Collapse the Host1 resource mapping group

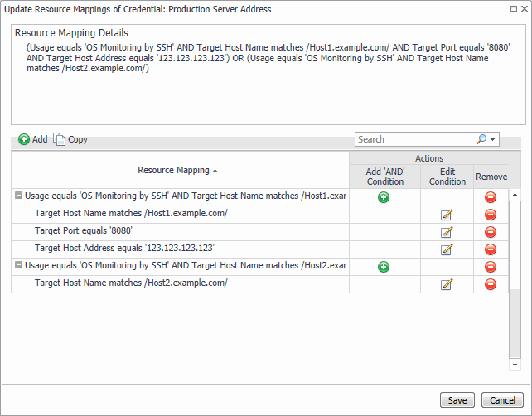coord(18,196)
